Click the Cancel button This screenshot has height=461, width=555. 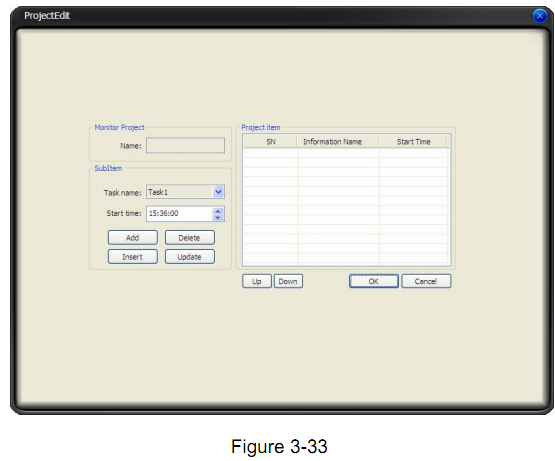426,281
